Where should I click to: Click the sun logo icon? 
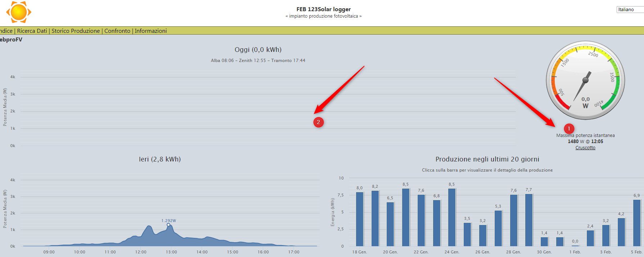click(x=19, y=12)
